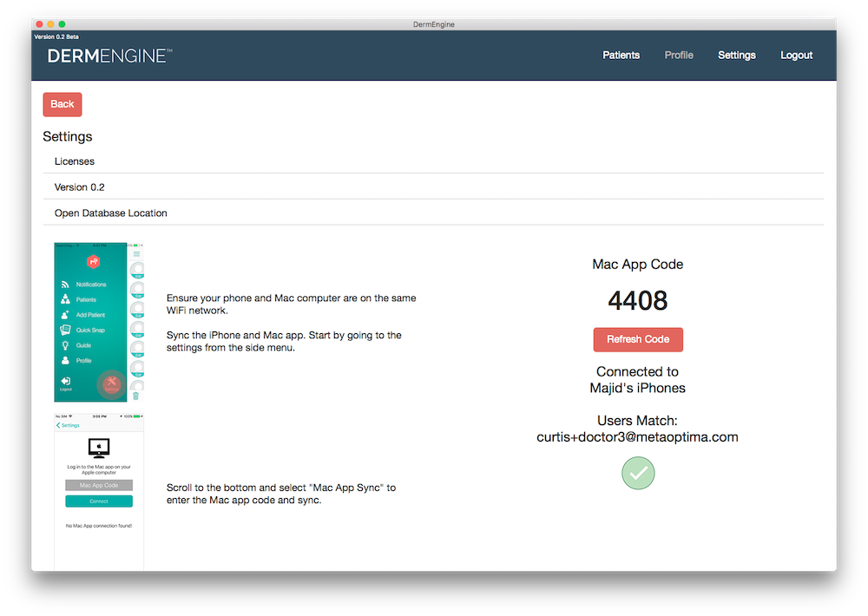Screen dimensions: 868x616
Task: Select Settings in the top navigation
Action: tap(736, 56)
